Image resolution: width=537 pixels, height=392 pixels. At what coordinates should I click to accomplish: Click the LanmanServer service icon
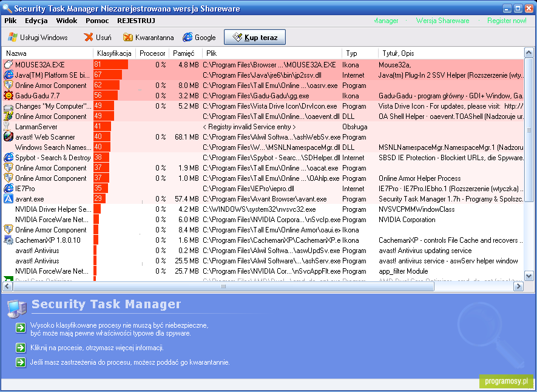pos(7,126)
